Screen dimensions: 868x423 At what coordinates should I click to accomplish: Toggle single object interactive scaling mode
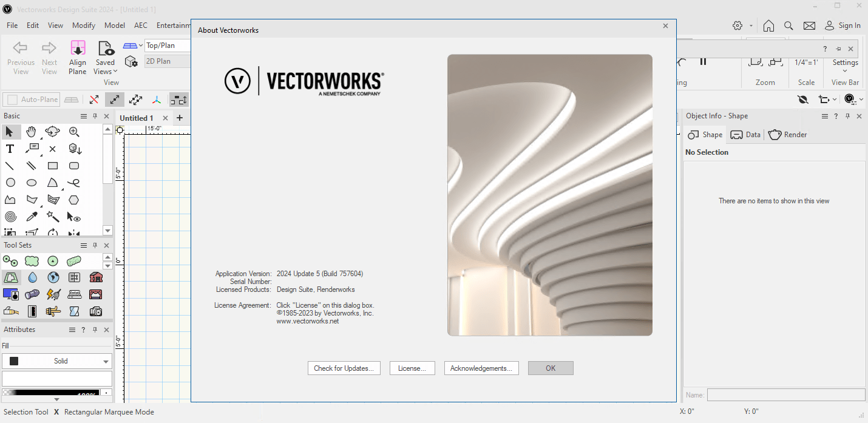tap(115, 100)
